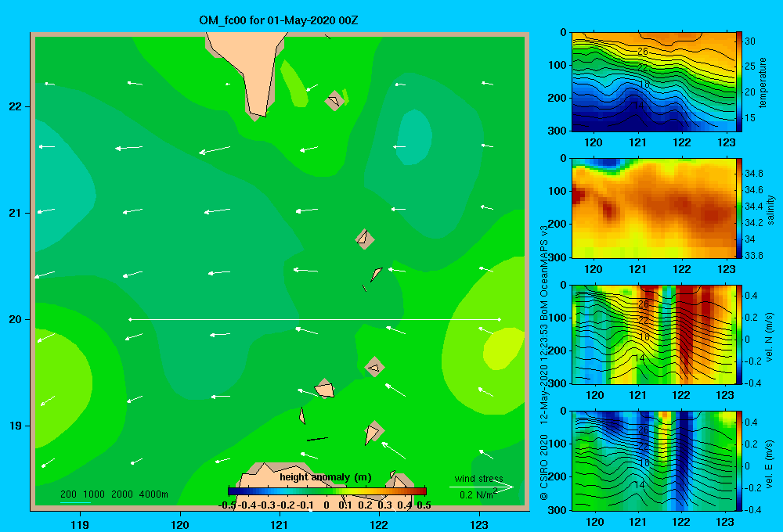Click the 'height anomaly (m)' label
Viewport: 783px width, 532px height.
coord(326,477)
